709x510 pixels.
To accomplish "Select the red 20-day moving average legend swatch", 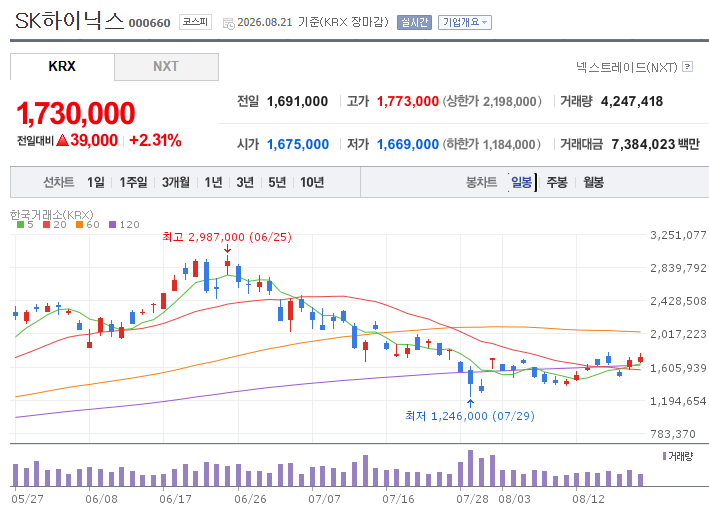I will point(46,224).
